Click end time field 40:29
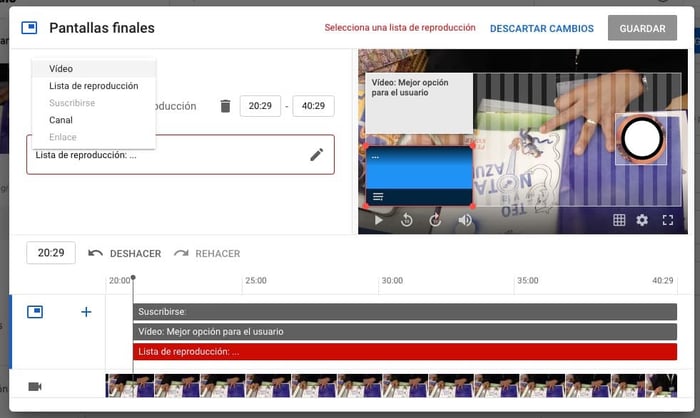Image resolution: width=700 pixels, height=418 pixels. tap(313, 106)
